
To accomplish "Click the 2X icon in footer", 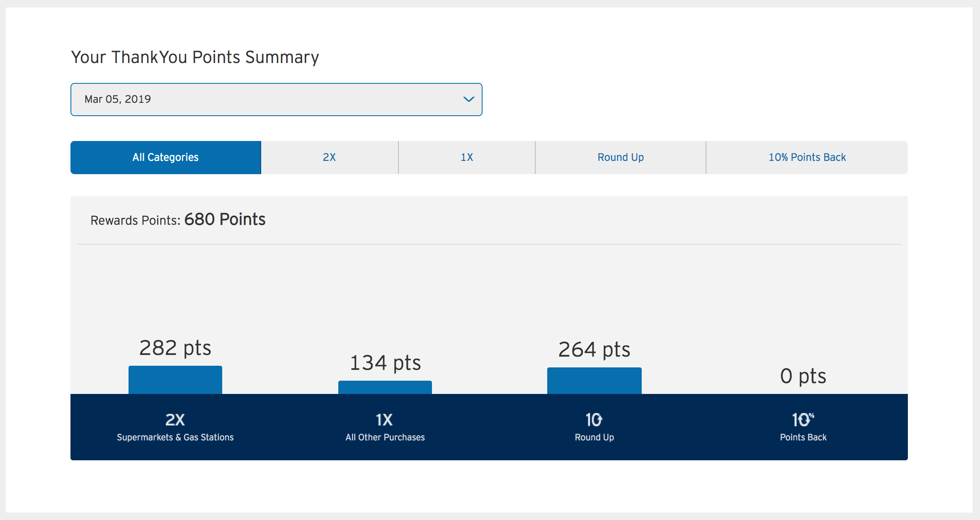I will pos(175,420).
